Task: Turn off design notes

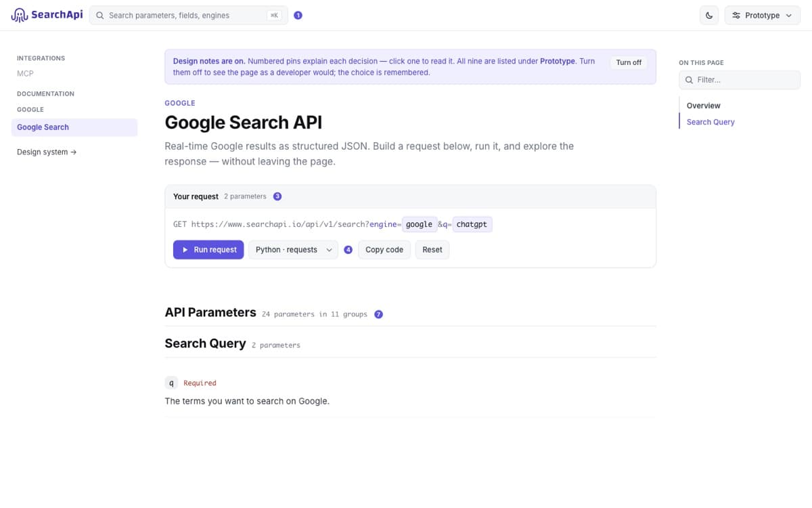Action: tap(629, 62)
